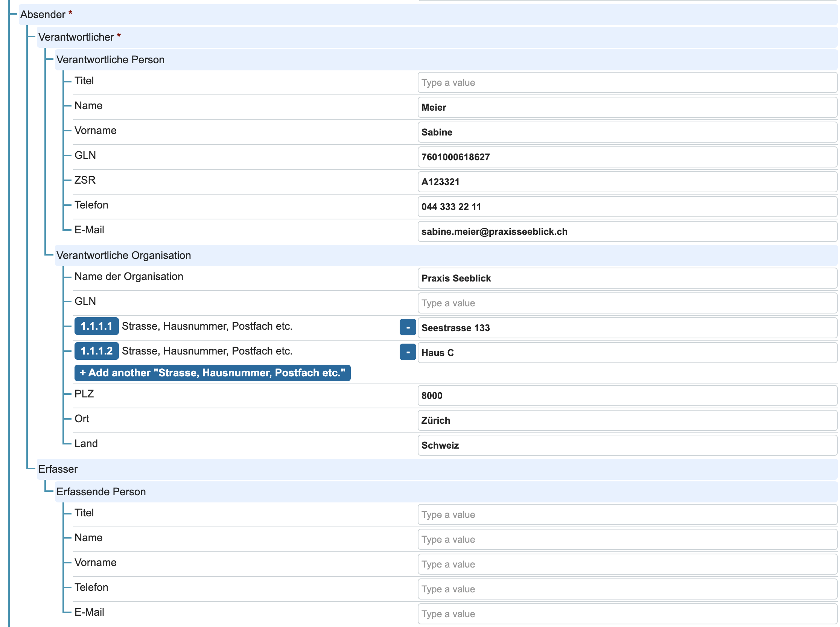Click the PLZ field showing 8000
The height and width of the screenshot is (627, 840).
click(627, 396)
